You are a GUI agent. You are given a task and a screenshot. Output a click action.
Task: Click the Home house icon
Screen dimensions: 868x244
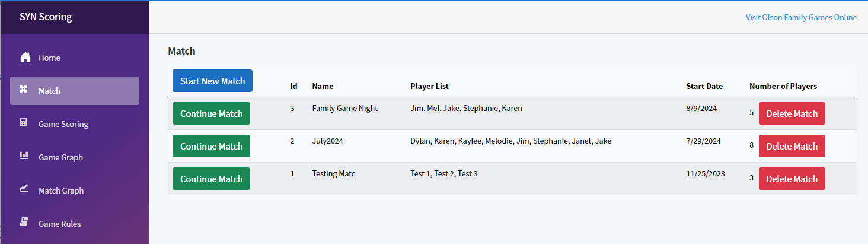[x=25, y=58]
